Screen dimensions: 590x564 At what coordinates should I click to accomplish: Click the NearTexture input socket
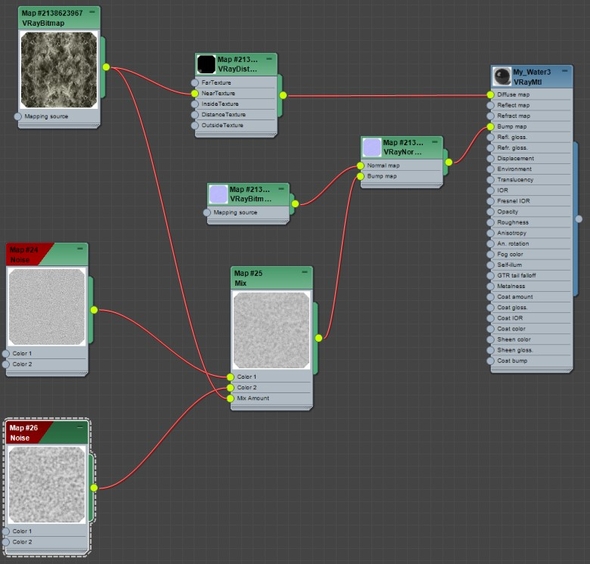click(x=195, y=93)
